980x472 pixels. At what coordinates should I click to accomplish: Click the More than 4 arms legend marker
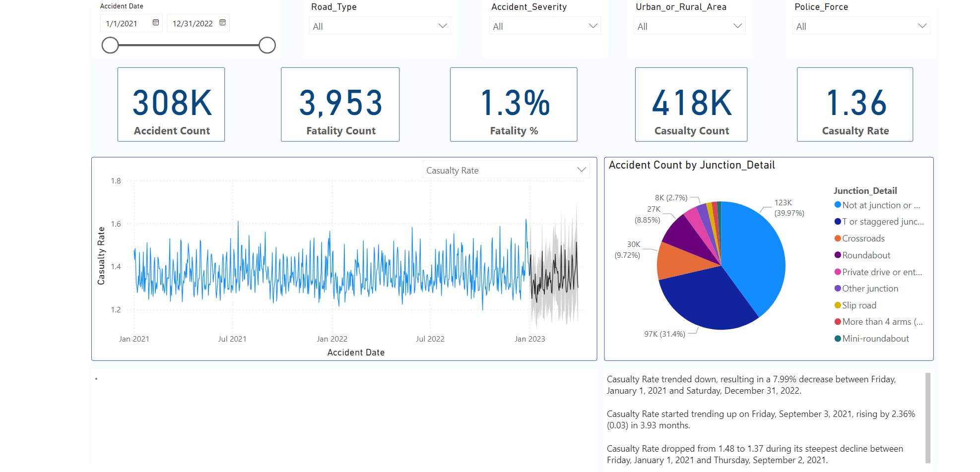coord(838,321)
